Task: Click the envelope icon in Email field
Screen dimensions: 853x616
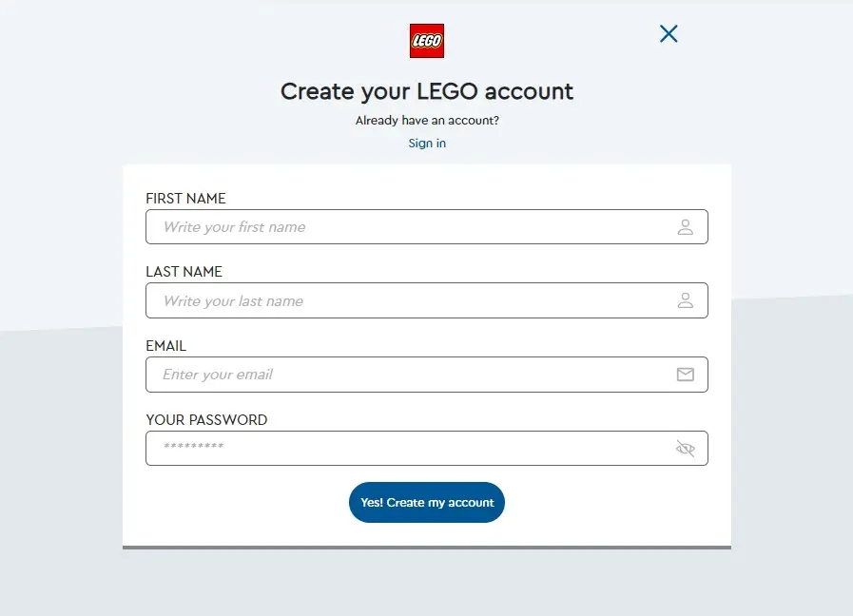Action: tap(685, 374)
